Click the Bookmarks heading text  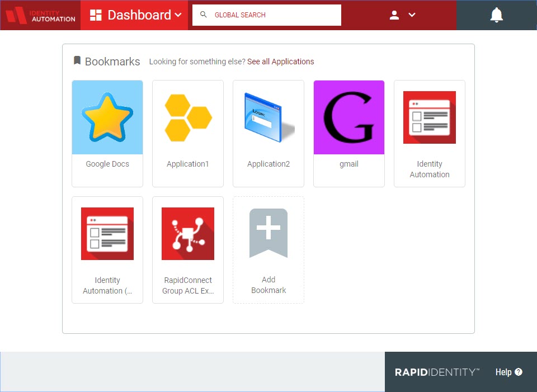[x=112, y=62]
